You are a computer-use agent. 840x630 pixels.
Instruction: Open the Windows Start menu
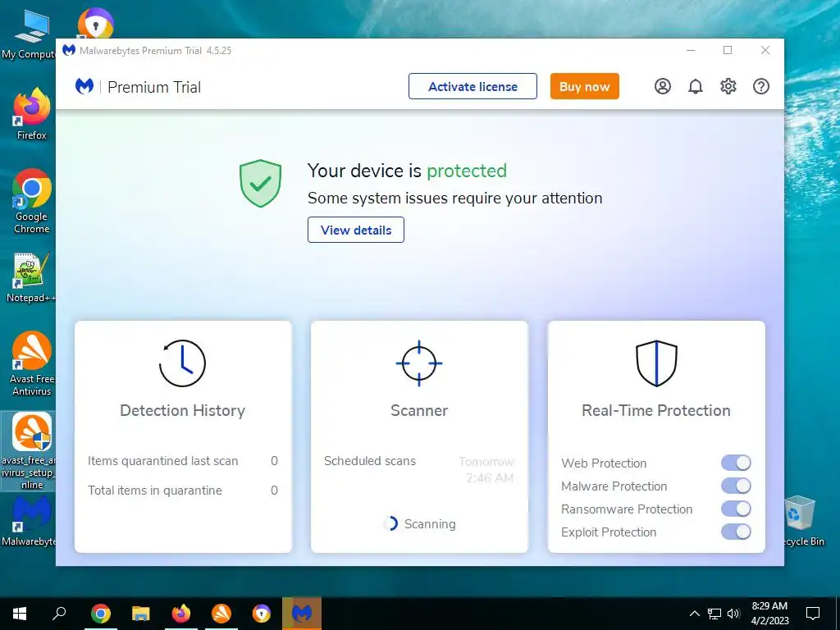20,614
